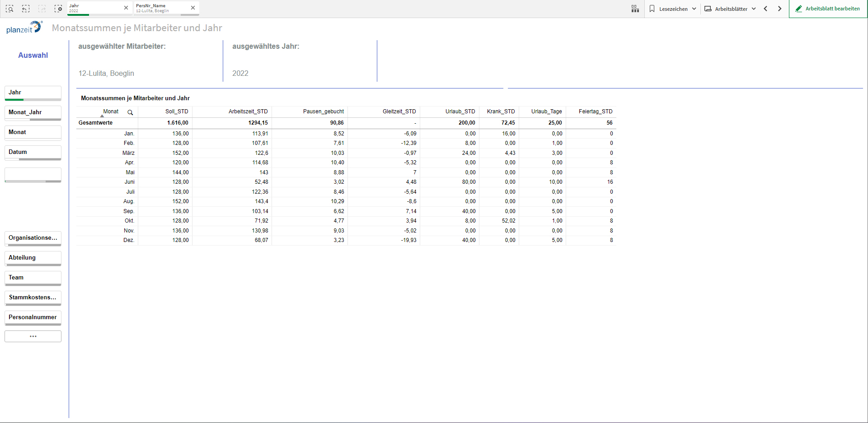This screenshot has height=423, width=868.
Task: Remove the Jahr 2022 selection
Action: point(126,8)
